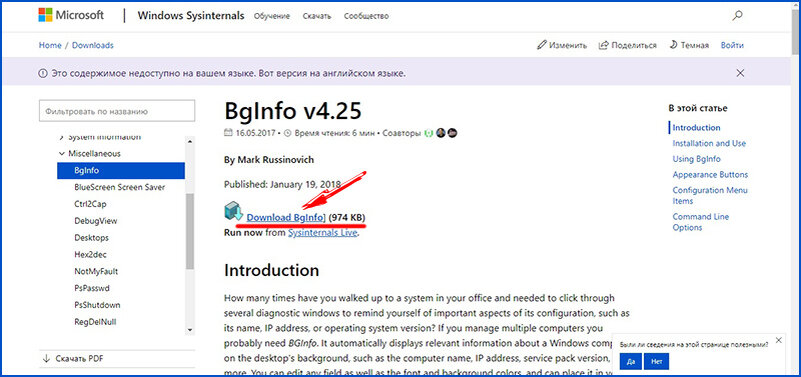The height and width of the screenshot is (377, 801).
Task: Click the Поделиться share button
Action: [627, 45]
